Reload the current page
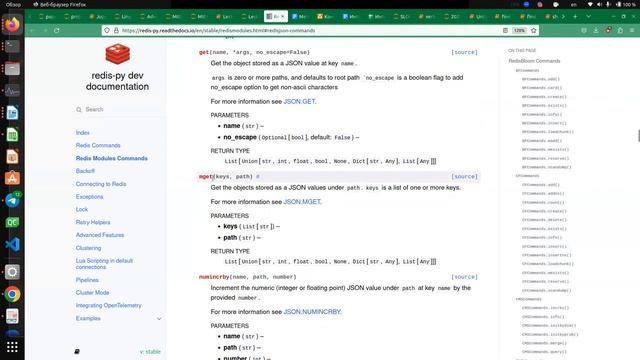 coord(57,31)
